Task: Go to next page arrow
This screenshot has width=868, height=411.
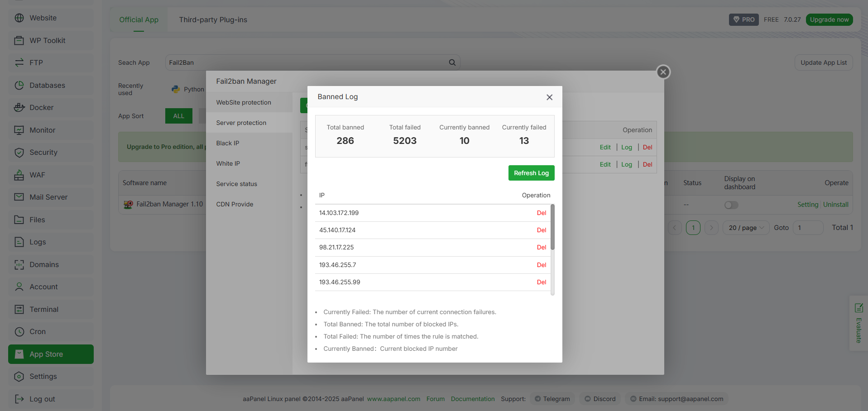Action: [711, 228]
